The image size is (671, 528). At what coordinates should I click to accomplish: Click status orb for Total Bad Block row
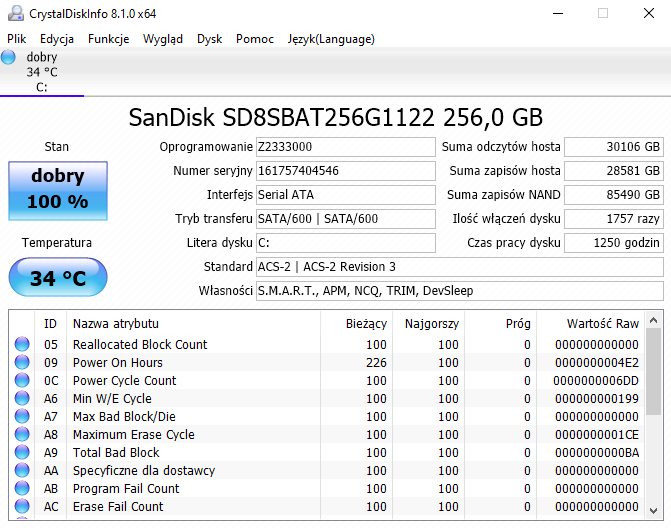click(22, 452)
